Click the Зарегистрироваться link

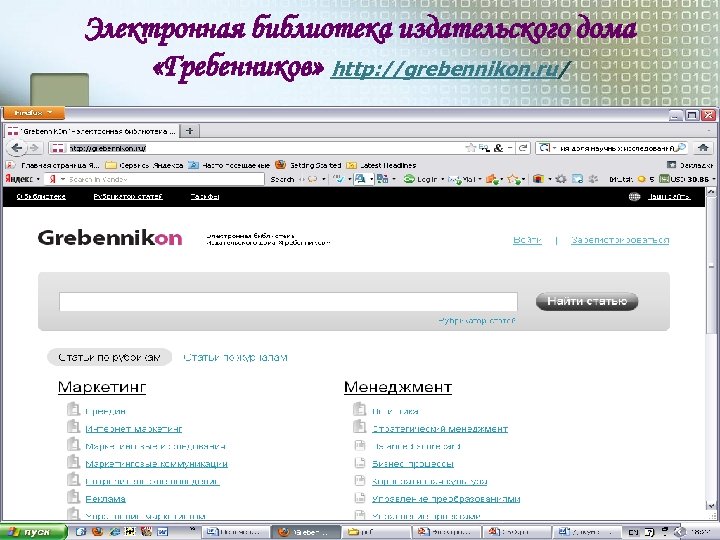(620, 240)
